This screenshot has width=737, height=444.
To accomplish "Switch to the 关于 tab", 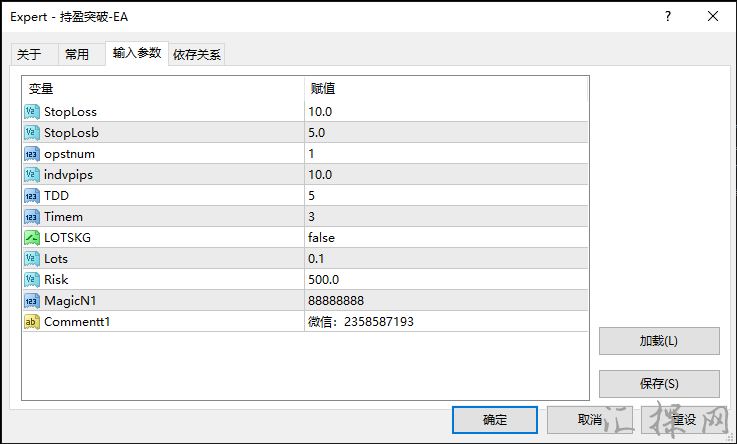I will pos(30,54).
